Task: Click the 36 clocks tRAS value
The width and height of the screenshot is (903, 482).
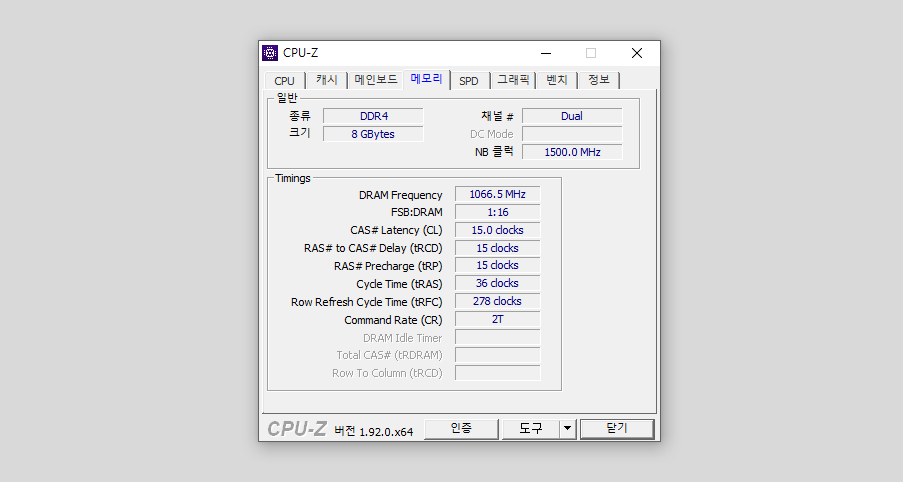Action: tap(498, 283)
